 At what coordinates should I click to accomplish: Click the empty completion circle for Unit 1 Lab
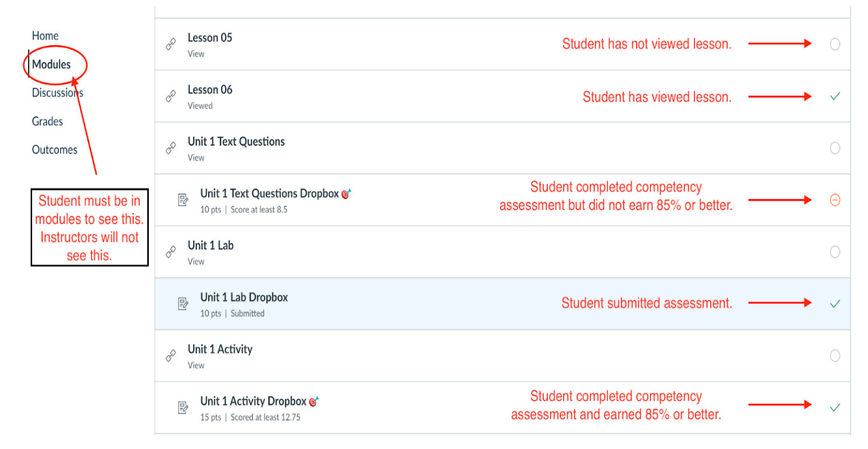pyautogui.click(x=835, y=252)
